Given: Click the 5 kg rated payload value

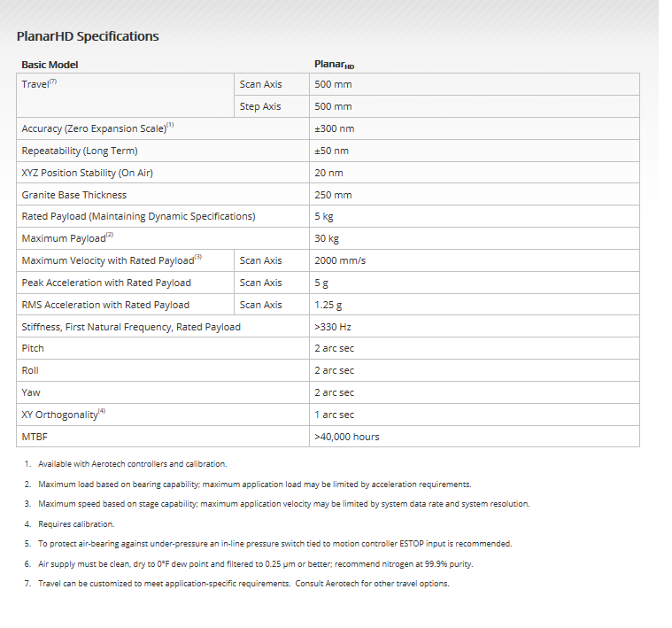Looking at the screenshot, I should [x=323, y=216].
